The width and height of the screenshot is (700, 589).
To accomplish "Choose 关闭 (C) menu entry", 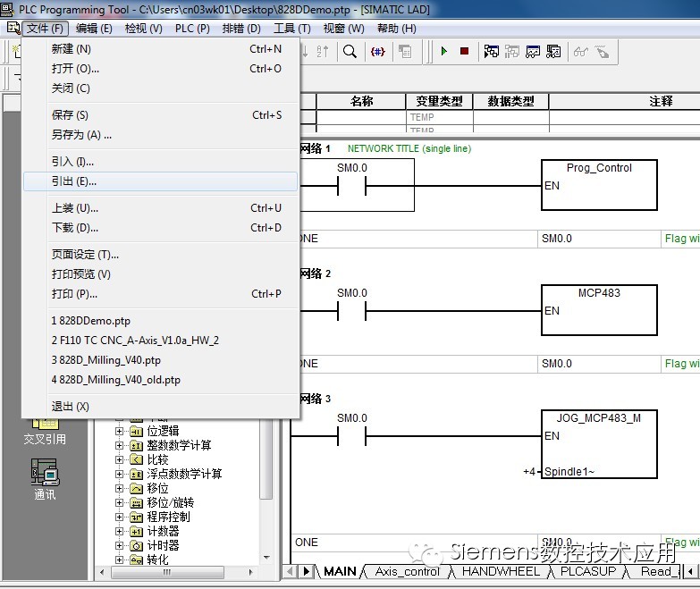I will 161,88.
